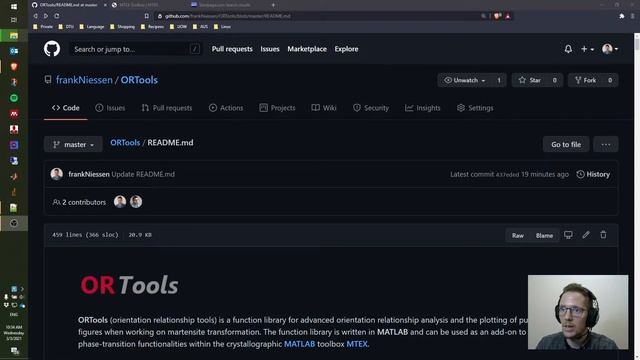Click the open in GitHub Desktop icon
This screenshot has width=640, height=360.
[x=568, y=235]
